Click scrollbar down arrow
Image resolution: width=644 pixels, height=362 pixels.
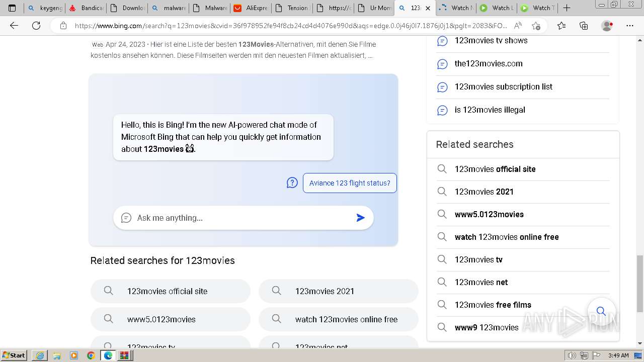(639, 343)
